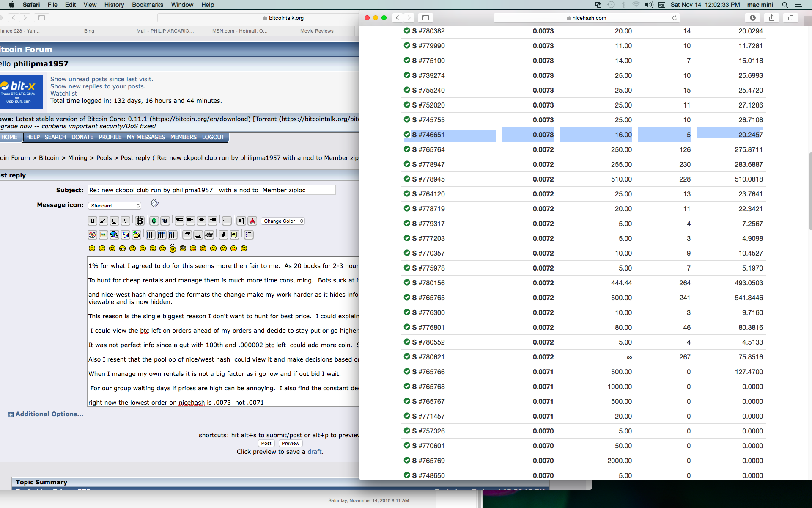Apply underline formatting in the post editor
Screen dimensions: 812x508
pos(114,221)
